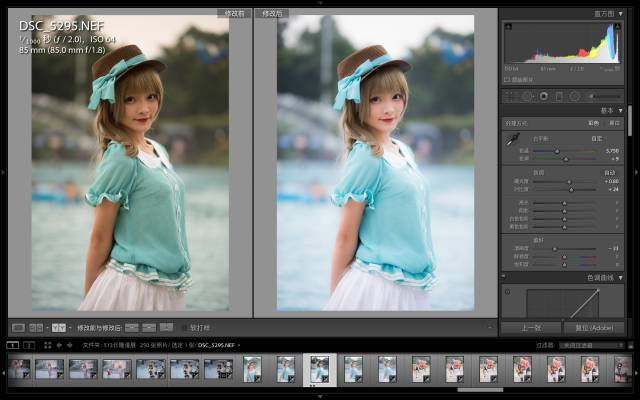Click the After label tab
The image size is (640, 400).
pos(269,14)
